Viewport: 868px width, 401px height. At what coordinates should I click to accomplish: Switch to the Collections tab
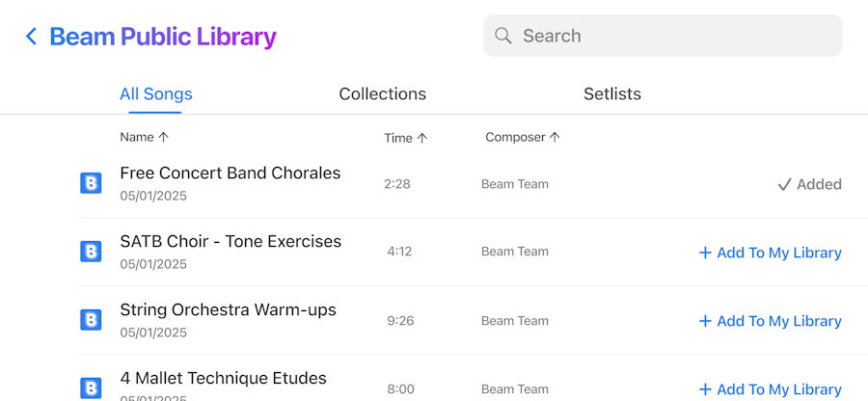pyautogui.click(x=382, y=94)
